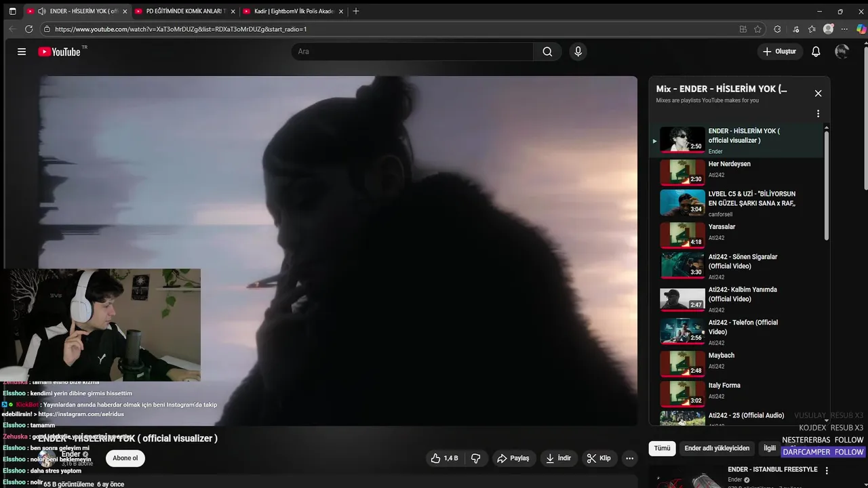Close the Mix playlist panel
The image size is (868, 488).
[818, 94]
